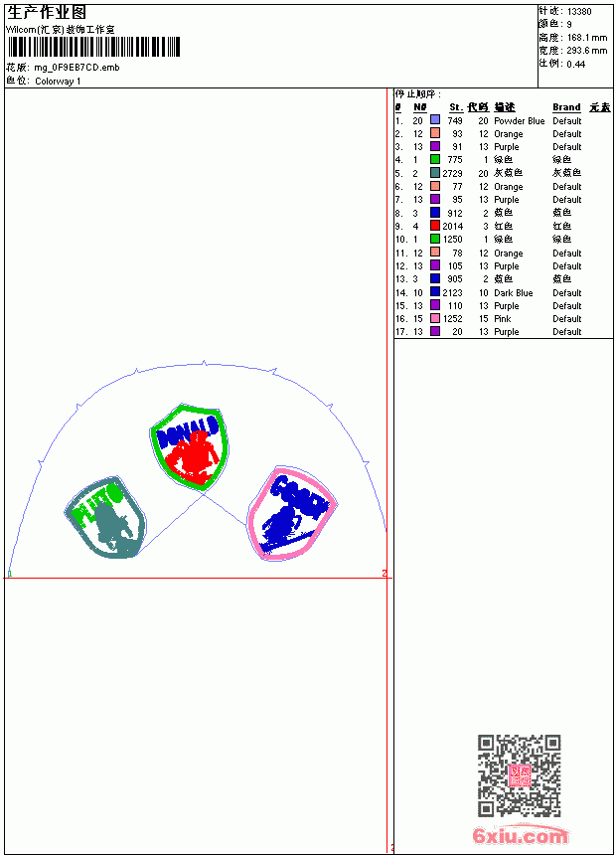This screenshot has width=616, height=855.
Task: Click the title 生产作业图
Action: (47, 13)
